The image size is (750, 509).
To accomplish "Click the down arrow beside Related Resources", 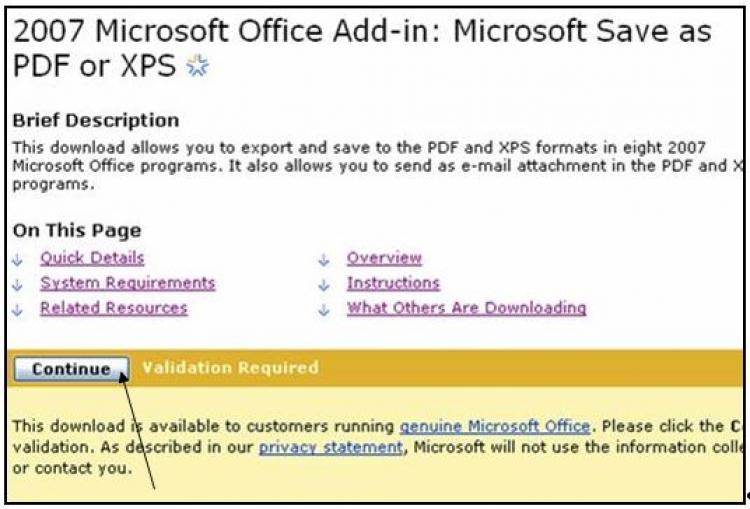I will [x=18, y=309].
